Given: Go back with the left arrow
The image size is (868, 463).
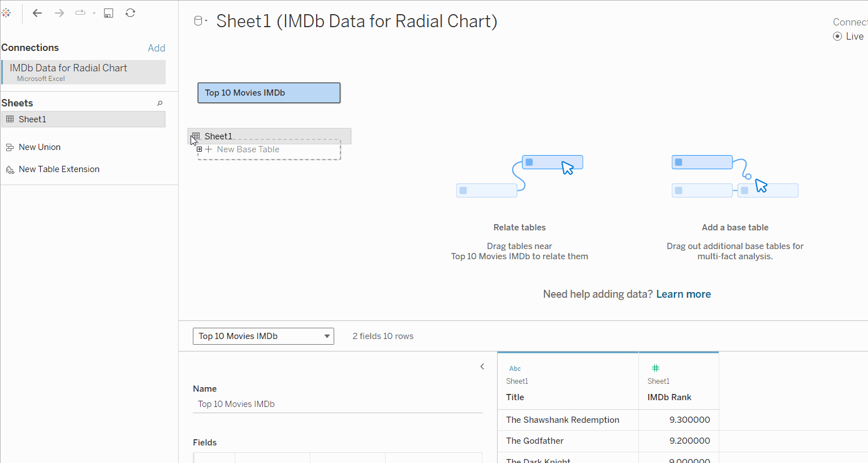Looking at the screenshot, I should click(37, 13).
